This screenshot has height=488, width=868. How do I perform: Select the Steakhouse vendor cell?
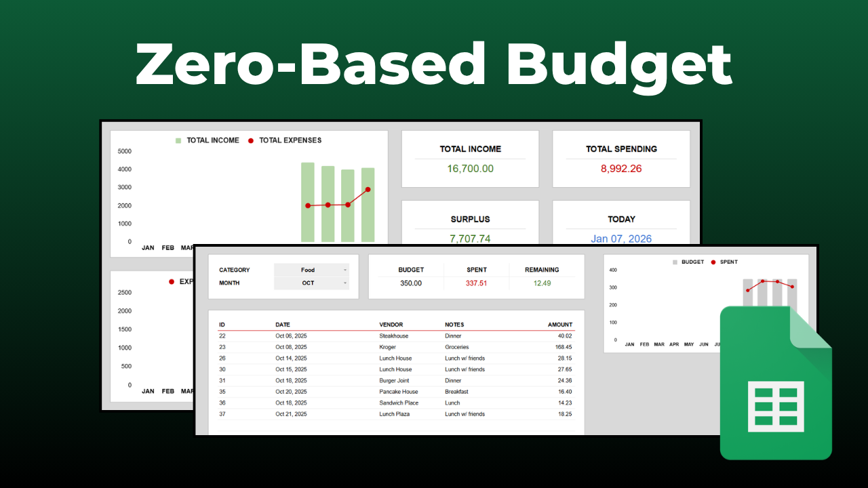(x=394, y=336)
